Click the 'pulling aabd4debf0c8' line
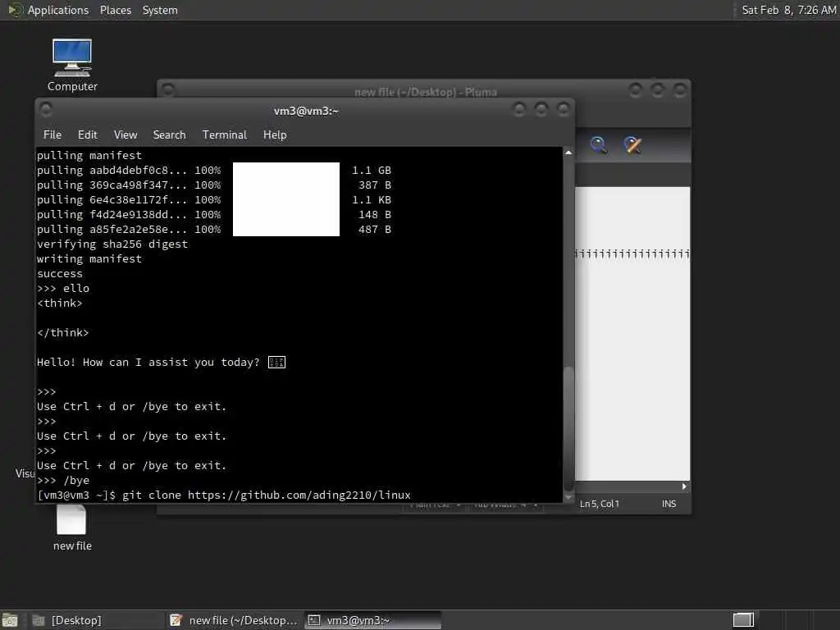The width and height of the screenshot is (840, 630). click(214, 170)
